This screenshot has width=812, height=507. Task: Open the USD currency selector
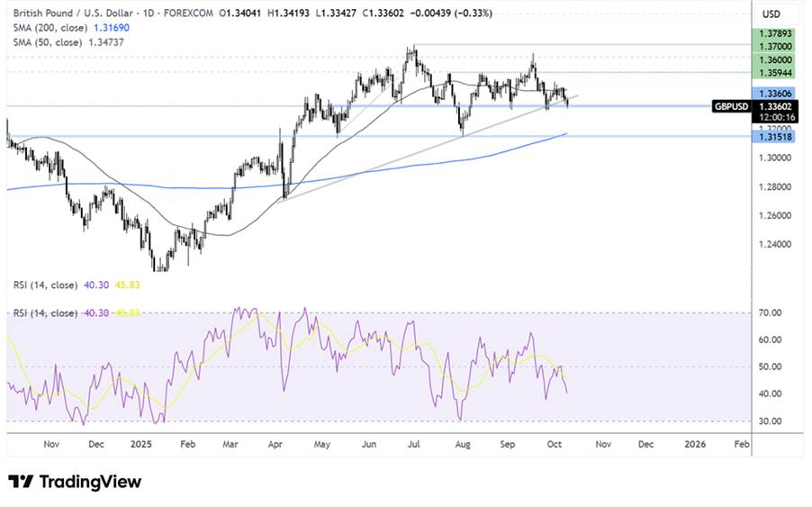pyautogui.click(x=771, y=14)
